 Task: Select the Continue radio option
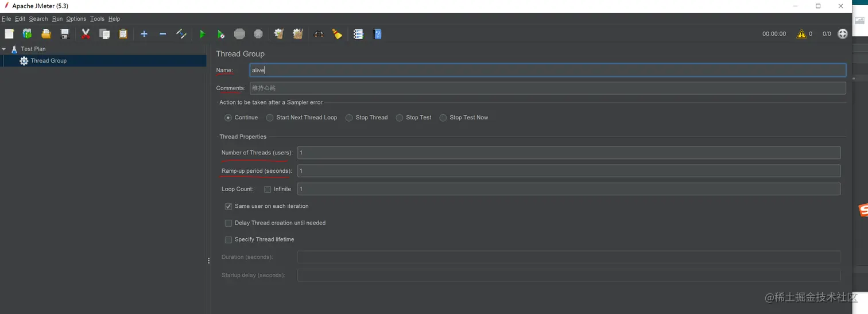[228, 117]
